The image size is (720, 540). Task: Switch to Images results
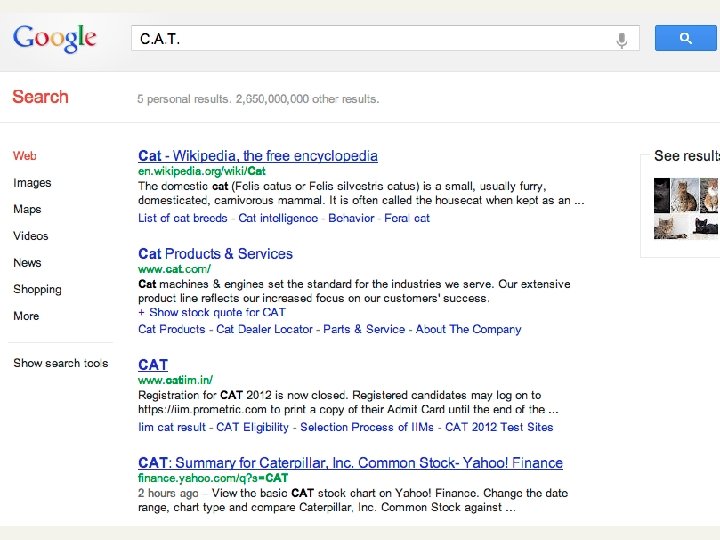pyautogui.click(x=32, y=183)
